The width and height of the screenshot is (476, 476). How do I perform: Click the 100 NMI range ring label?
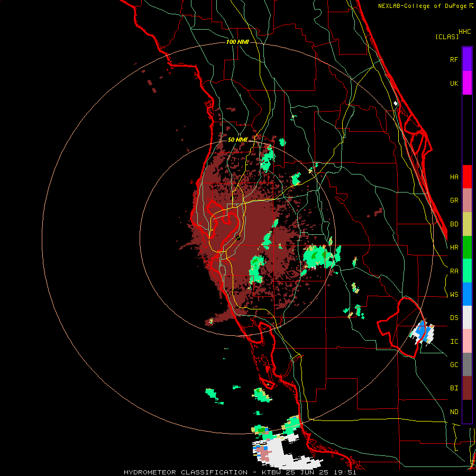[x=237, y=42]
